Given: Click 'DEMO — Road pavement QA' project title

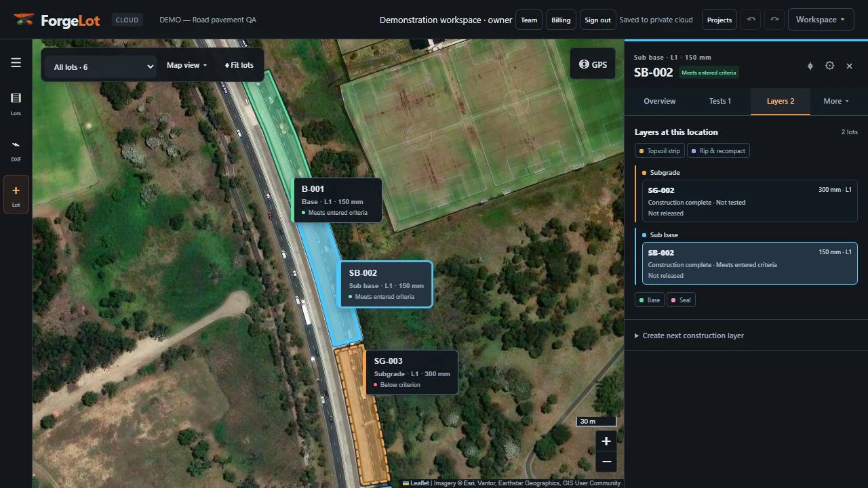Looking at the screenshot, I should [208, 20].
